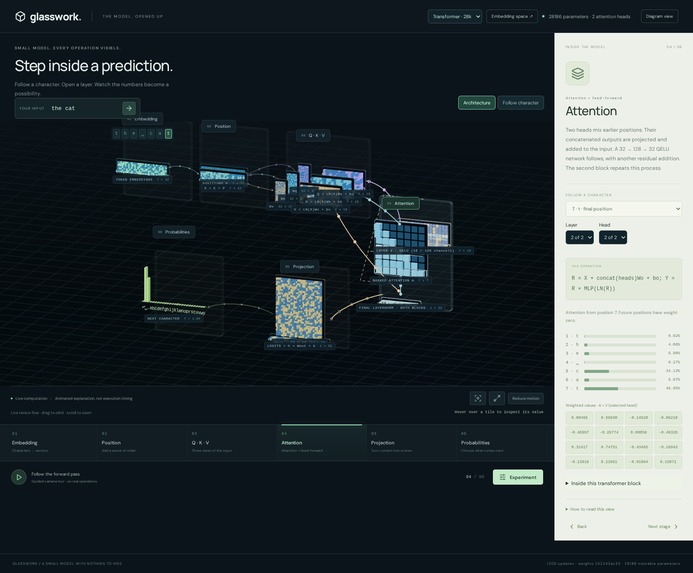The image size is (693, 573).
Task: Click the glasswork cube logo icon
Action: [20, 16]
